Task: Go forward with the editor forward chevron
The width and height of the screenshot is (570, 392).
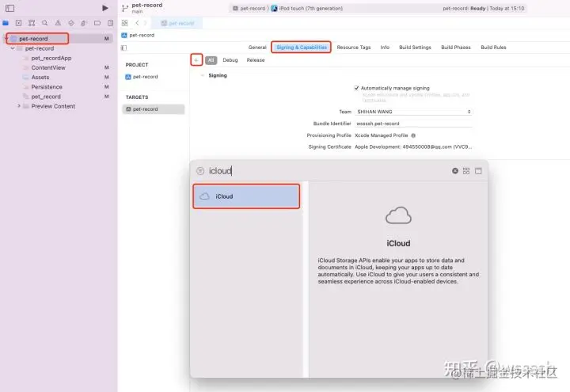Action: [x=146, y=23]
